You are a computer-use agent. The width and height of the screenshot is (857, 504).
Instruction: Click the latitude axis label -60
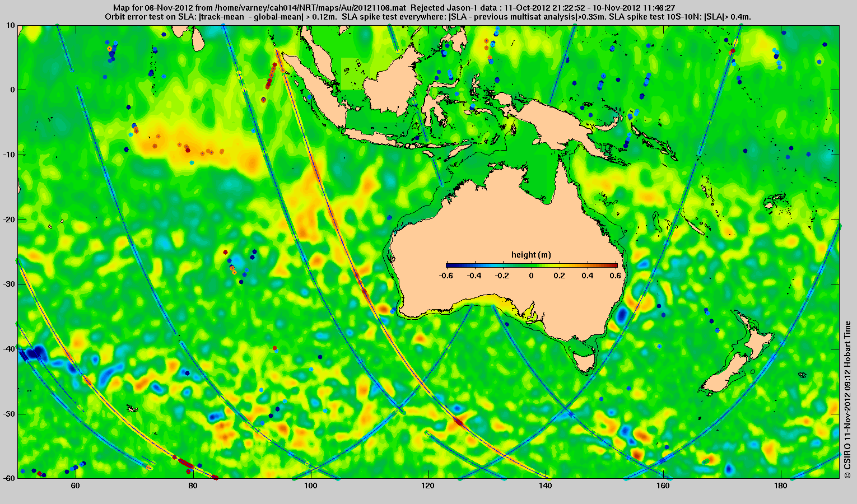point(9,478)
